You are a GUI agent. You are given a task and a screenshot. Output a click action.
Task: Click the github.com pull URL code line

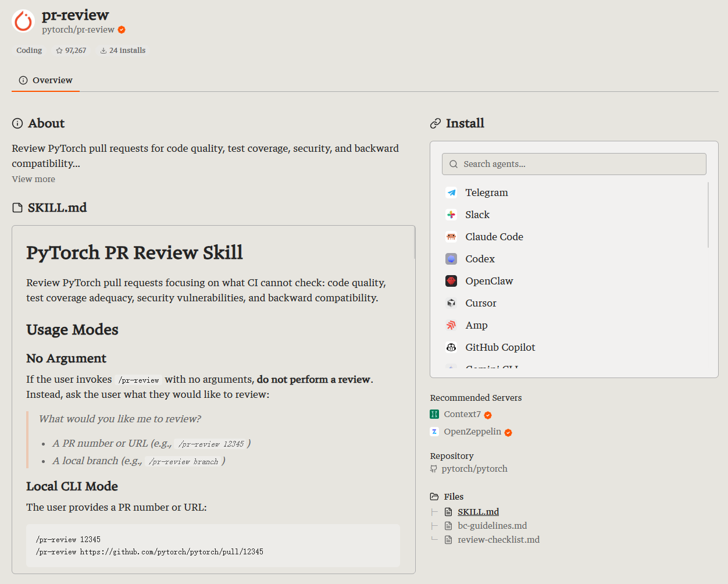pyautogui.click(x=149, y=551)
